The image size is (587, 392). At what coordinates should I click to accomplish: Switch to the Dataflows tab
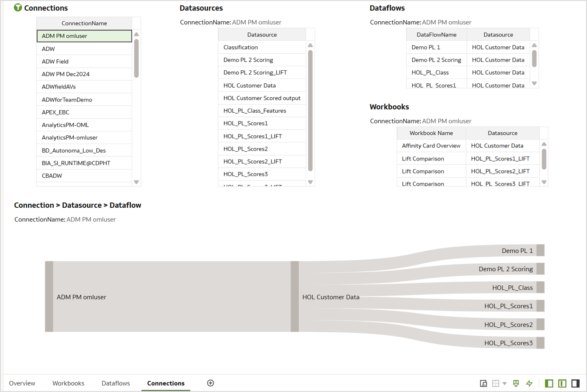(116, 383)
